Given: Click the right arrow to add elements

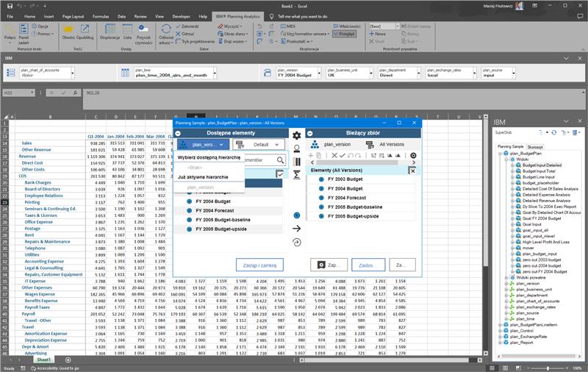Looking at the screenshot, I should (297, 229).
